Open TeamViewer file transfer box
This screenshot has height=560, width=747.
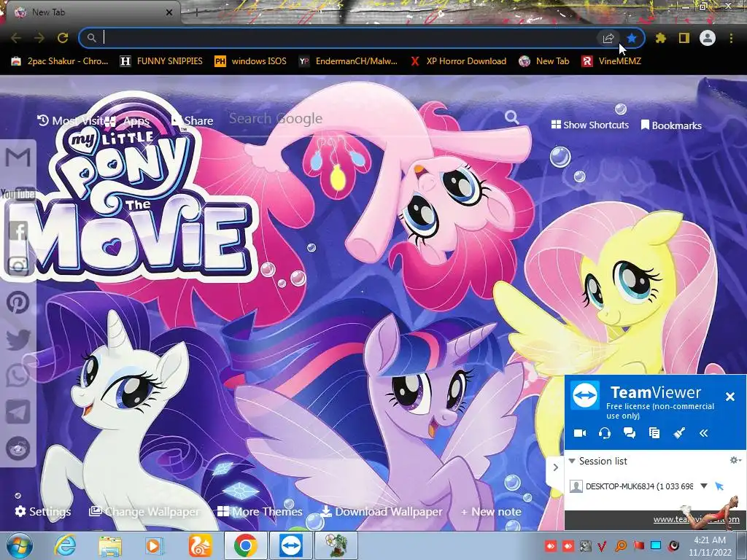click(654, 433)
